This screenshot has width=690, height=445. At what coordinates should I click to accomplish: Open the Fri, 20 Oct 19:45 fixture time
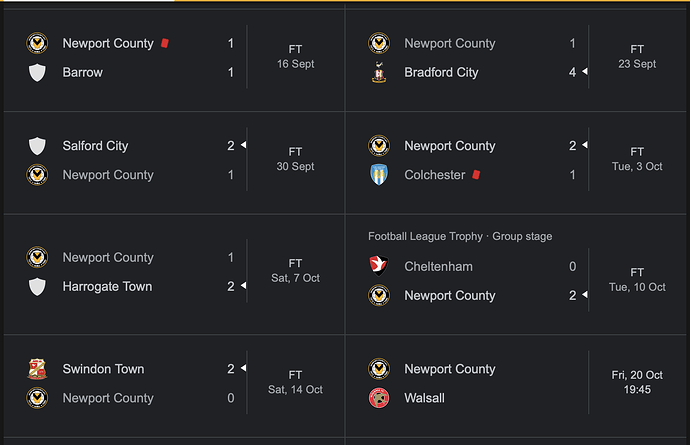click(637, 382)
